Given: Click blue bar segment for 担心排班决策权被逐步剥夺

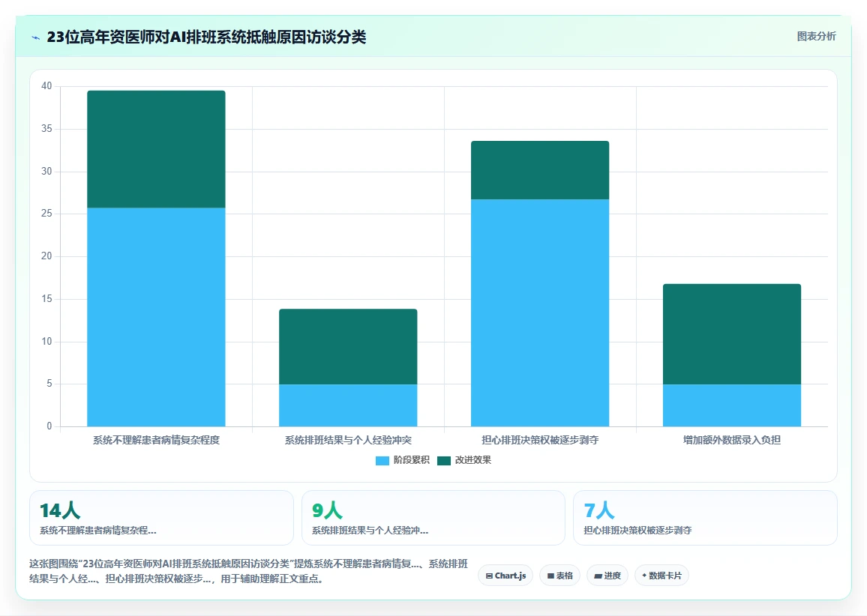Looking at the screenshot, I should click(x=540, y=312).
